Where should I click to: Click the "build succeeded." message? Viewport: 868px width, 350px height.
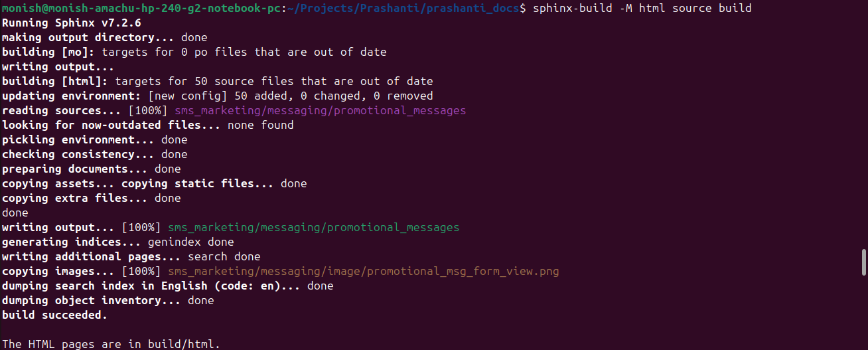(54, 315)
